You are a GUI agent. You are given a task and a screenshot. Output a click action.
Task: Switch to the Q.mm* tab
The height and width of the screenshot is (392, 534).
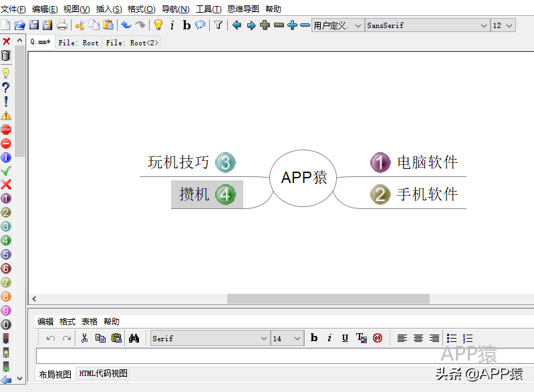pyautogui.click(x=41, y=42)
